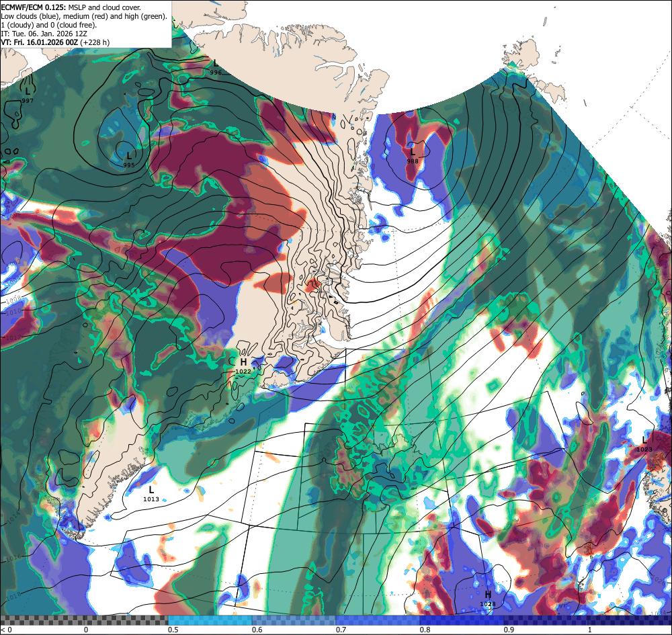Viewport: 672px width, 635px height.
Task: Click the 'L 1023' pressure label
Action: pyautogui.click(x=644, y=444)
